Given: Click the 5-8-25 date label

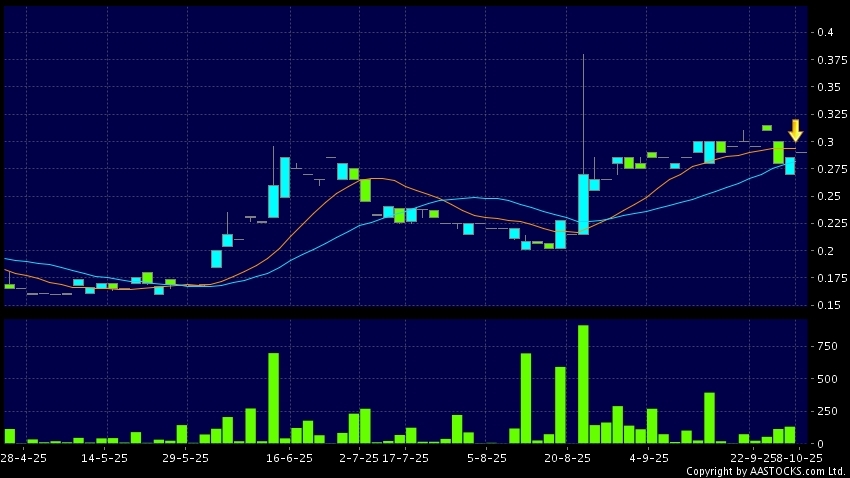Looking at the screenshot, I should [485, 458].
